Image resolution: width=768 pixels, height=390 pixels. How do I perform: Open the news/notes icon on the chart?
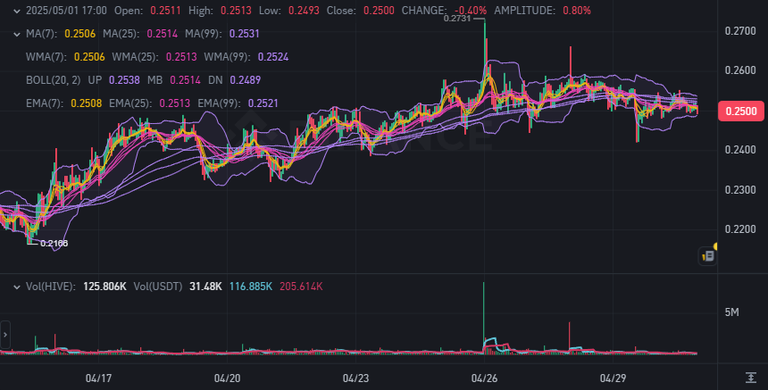tap(707, 256)
